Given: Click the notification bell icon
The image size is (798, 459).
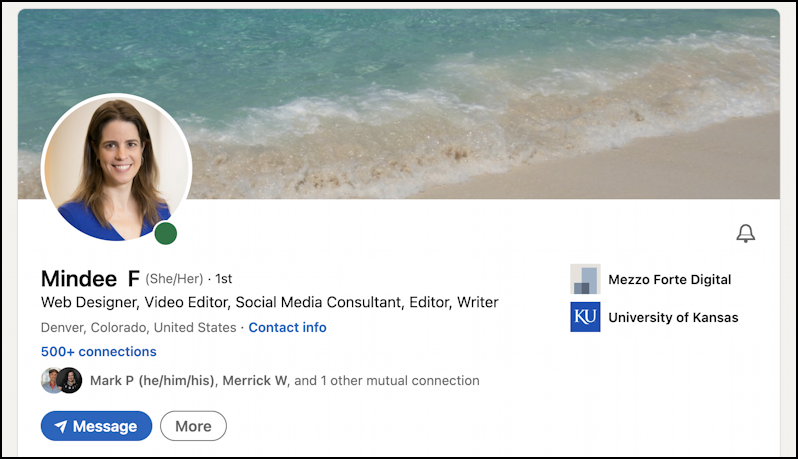Looking at the screenshot, I should (746, 234).
